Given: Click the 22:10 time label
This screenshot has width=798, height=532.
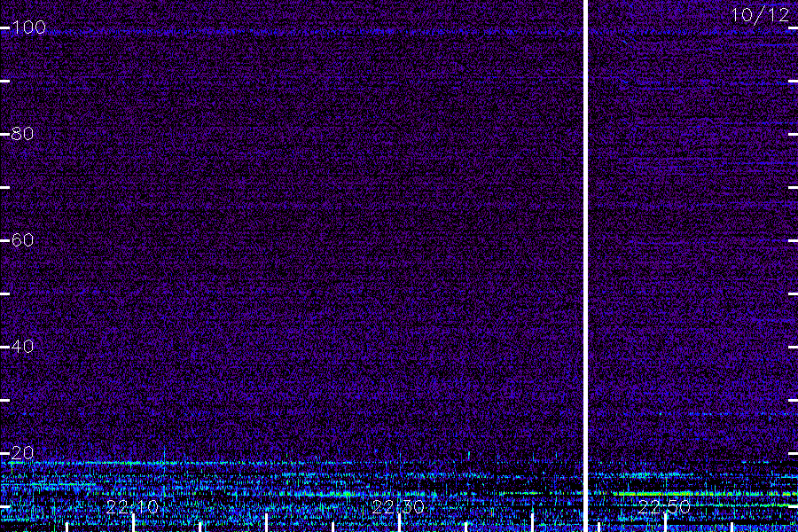Looking at the screenshot, I should click(132, 507).
